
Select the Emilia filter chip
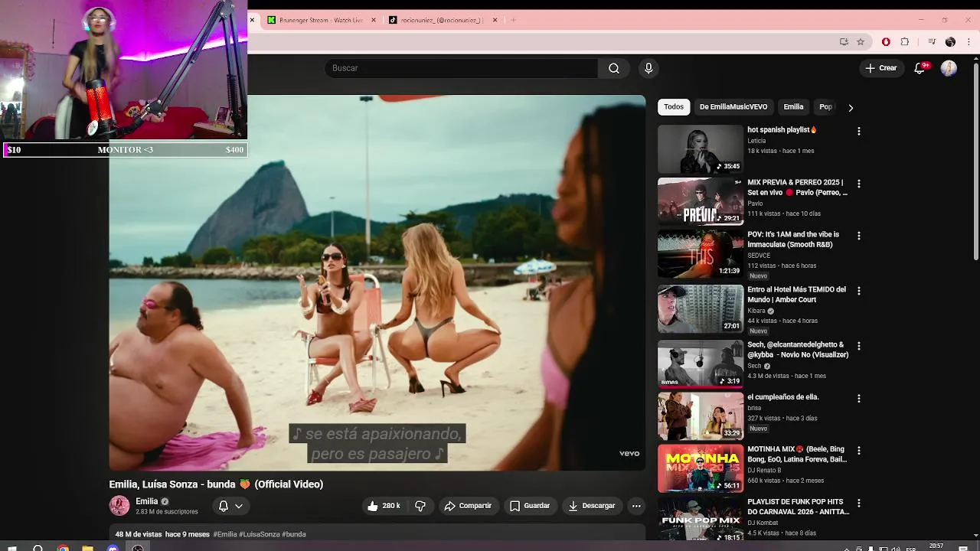(793, 107)
